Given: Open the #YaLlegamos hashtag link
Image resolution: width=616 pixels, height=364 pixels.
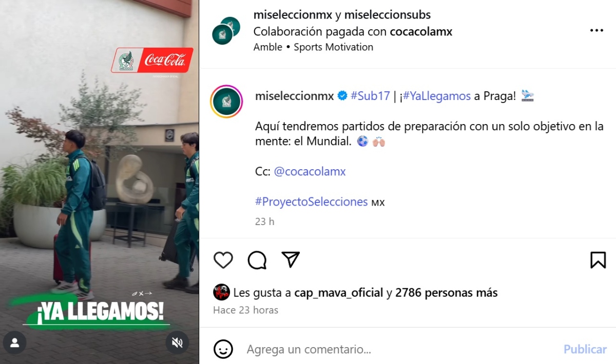Looking at the screenshot, I should point(437,96).
